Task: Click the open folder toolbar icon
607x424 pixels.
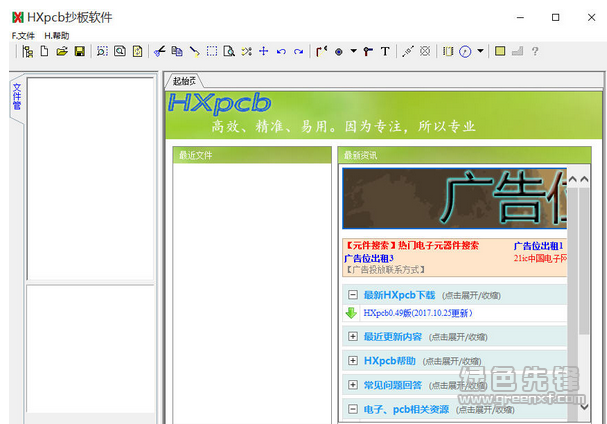Action: 61,51
